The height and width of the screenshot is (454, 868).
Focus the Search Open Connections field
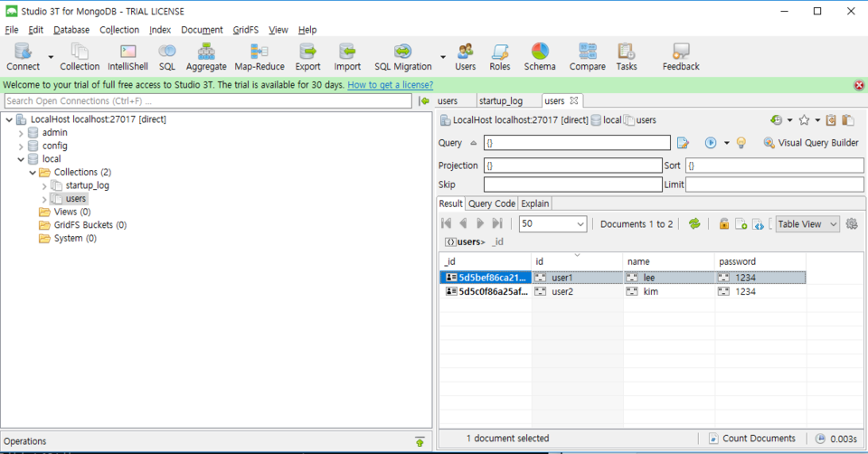(x=208, y=100)
